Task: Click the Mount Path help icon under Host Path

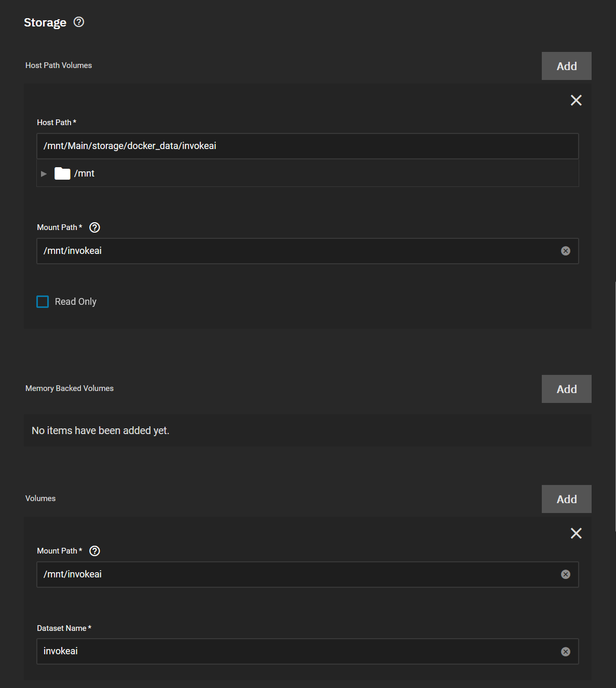Action: 94,227
